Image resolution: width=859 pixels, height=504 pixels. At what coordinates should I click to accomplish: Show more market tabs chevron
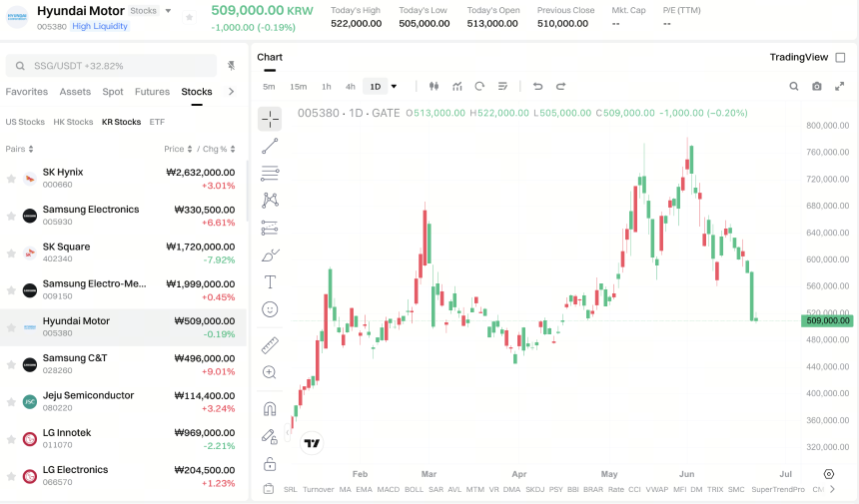click(x=231, y=92)
